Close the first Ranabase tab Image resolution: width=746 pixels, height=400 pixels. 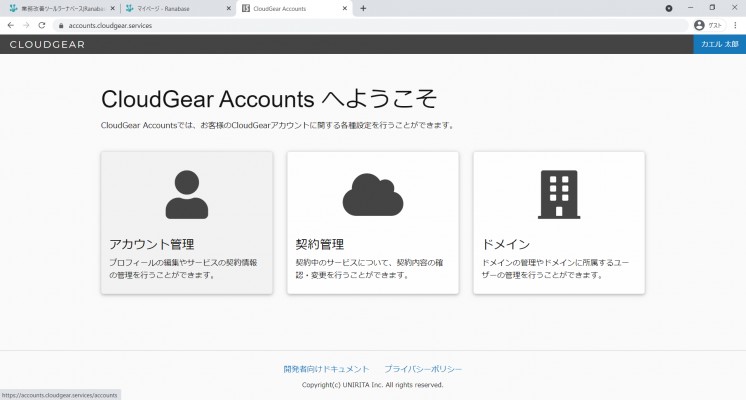tap(113, 8)
